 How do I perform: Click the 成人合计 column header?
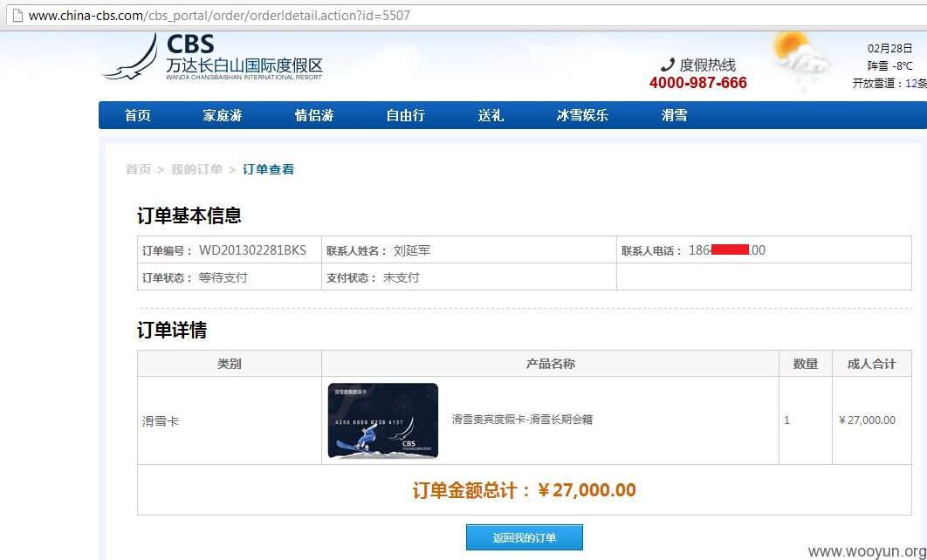click(872, 364)
